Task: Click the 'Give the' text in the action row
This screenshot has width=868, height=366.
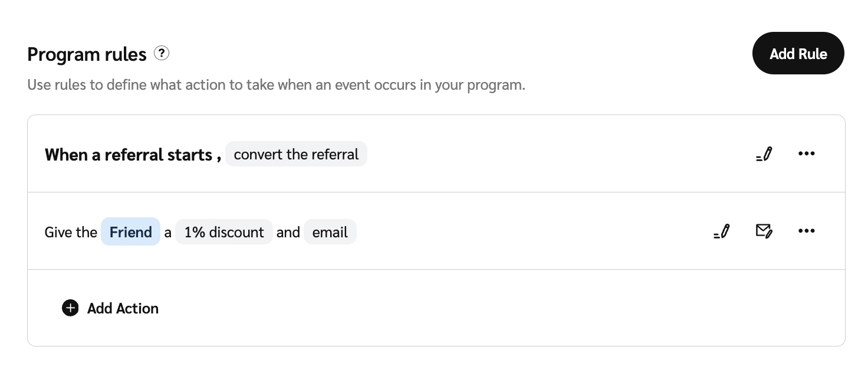Action: click(71, 232)
